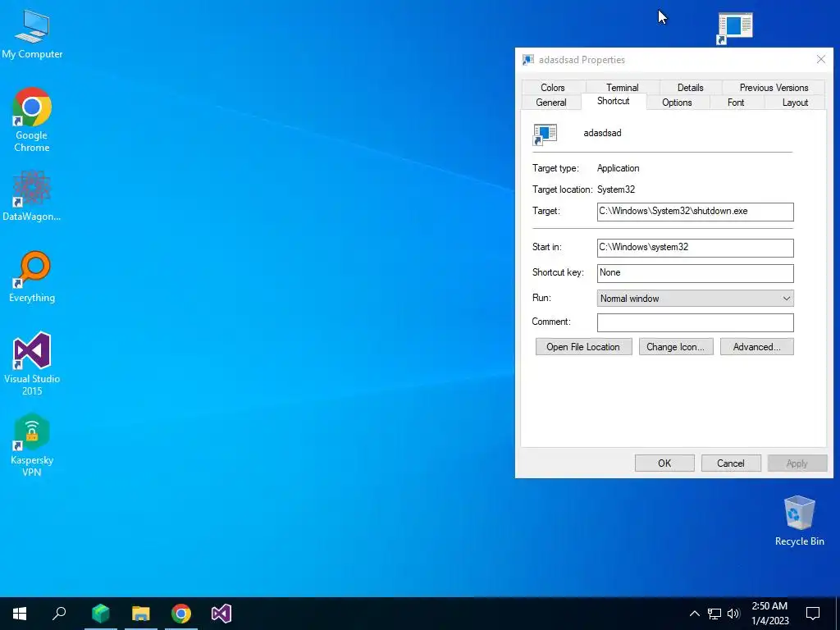Open the taskbar clock showing 2:50 AM

tap(769, 614)
